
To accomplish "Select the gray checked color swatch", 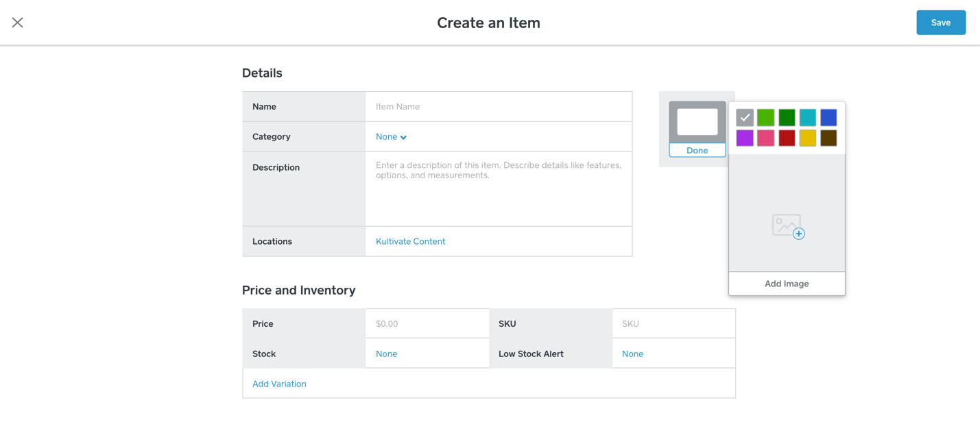I will [745, 118].
